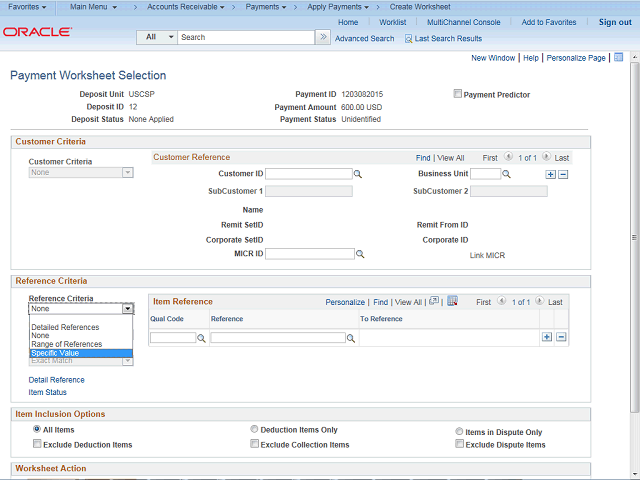Click the Customer ID lookup magnifier icon
Image resolution: width=640 pixels, height=480 pixels.
tap(358, 174)
